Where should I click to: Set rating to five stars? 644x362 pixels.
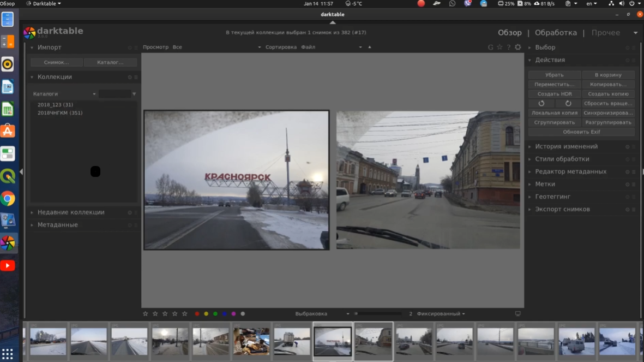click(185, 314)
